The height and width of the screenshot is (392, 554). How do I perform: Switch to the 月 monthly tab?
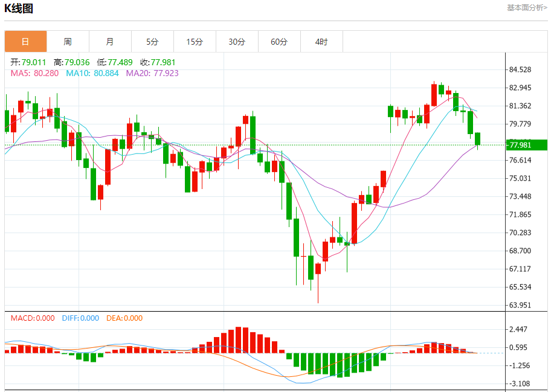(x=110, y=42)
